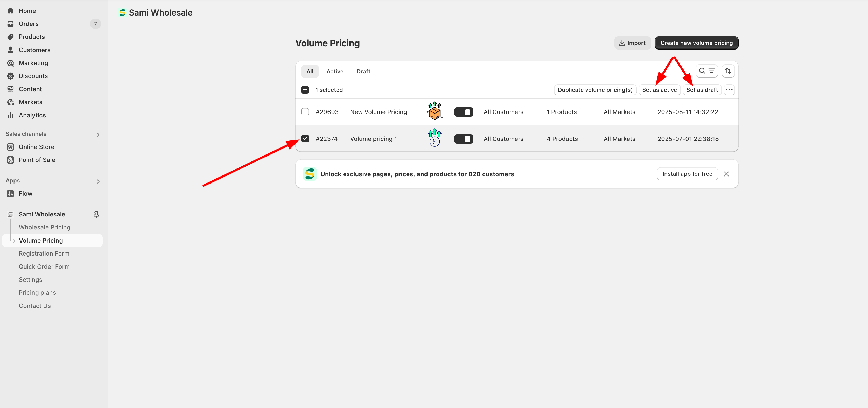The width and height of the screenshot is (868, 408).
Task: Click the Flow app icon
Action: tap(10, 193)
